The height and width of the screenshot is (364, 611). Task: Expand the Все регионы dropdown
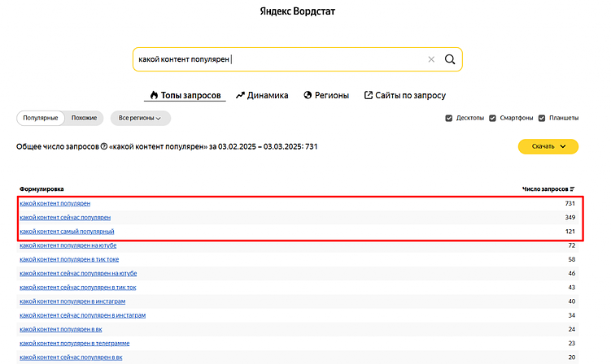point(140,118)
